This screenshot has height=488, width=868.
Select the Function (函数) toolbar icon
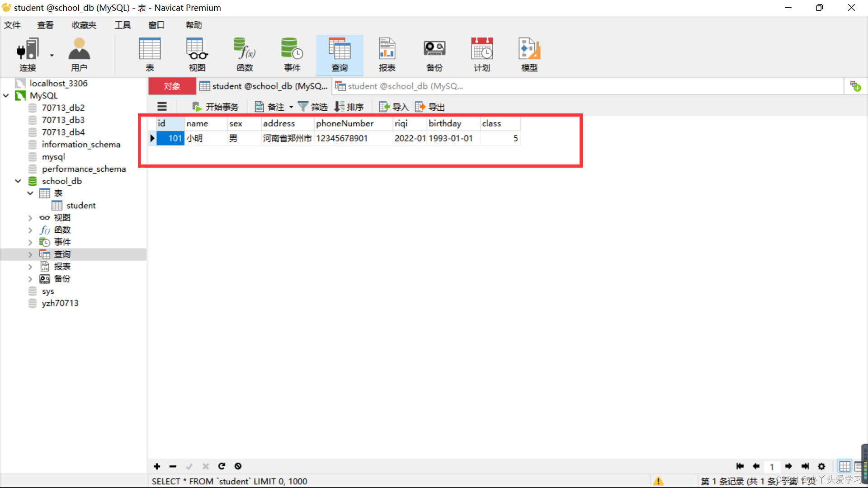point(245,55)
